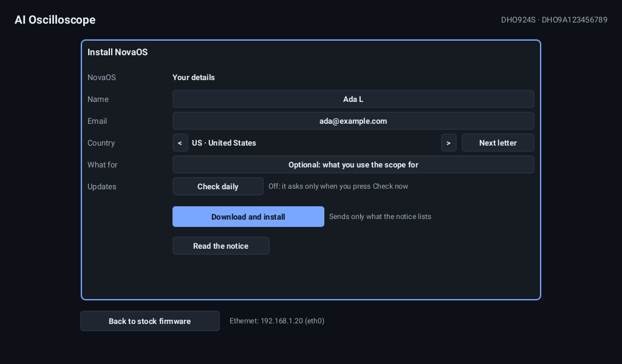Click the Ethernet 192.168.1.20 status text
Image resolution: width=622 pixels, height=364 pixels.
277,321
